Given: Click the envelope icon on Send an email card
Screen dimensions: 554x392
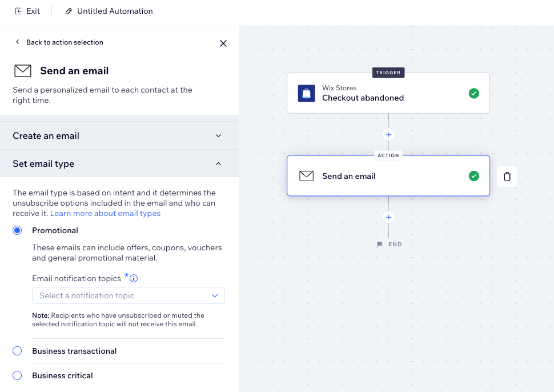Looking at the screenshot, I should pos(306,176).
